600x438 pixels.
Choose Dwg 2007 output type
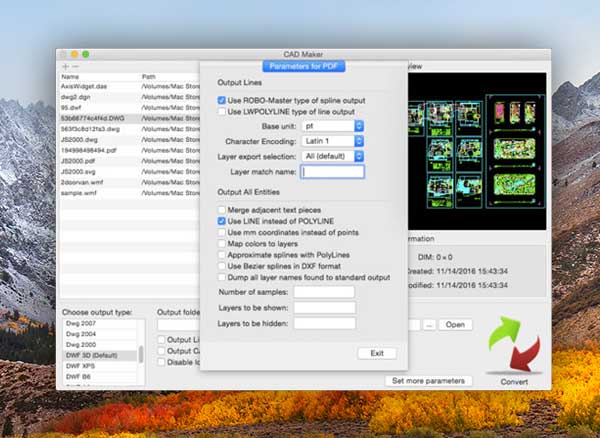coord(100,324)
